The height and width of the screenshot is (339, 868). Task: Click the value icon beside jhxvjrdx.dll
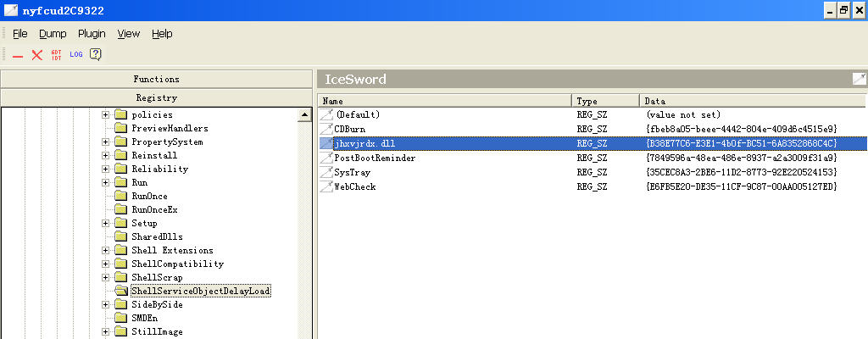(x=326, y=143)
